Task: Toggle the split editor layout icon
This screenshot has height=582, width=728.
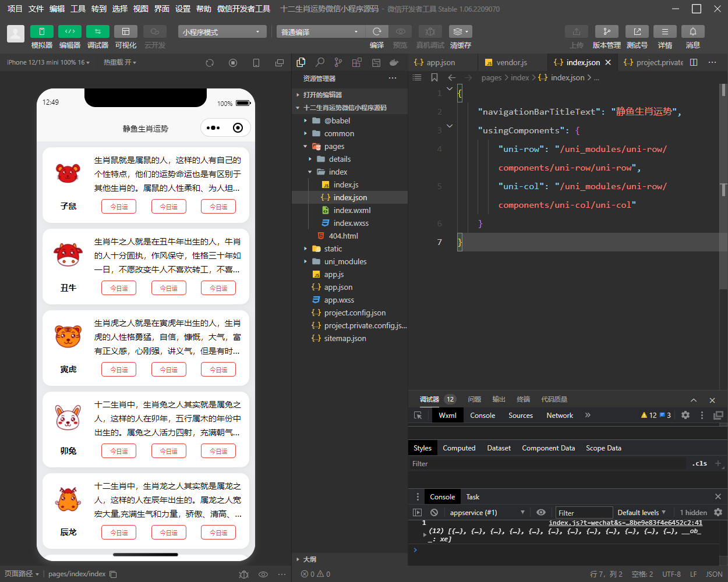Action: point(694,62)
